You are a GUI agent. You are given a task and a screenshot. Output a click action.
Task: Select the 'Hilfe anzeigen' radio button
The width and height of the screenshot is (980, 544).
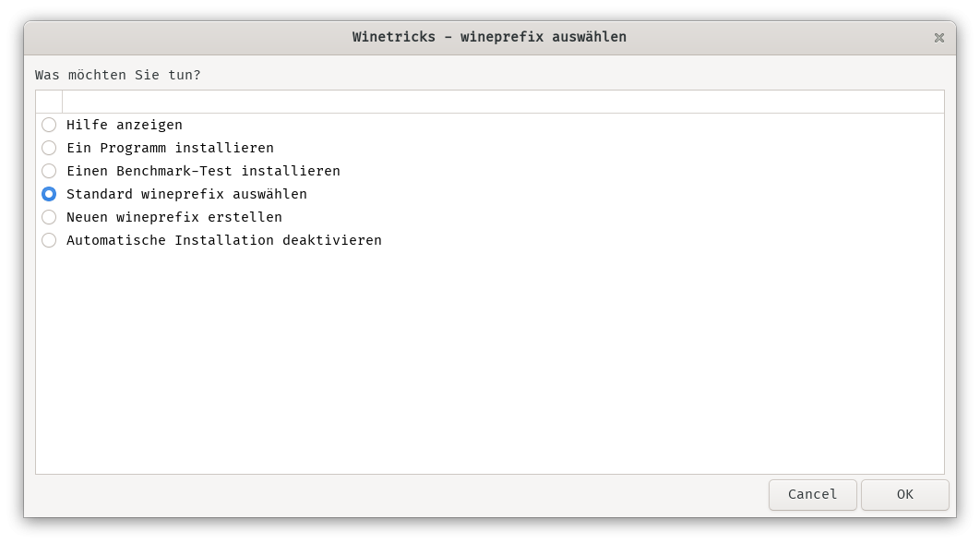49,125
